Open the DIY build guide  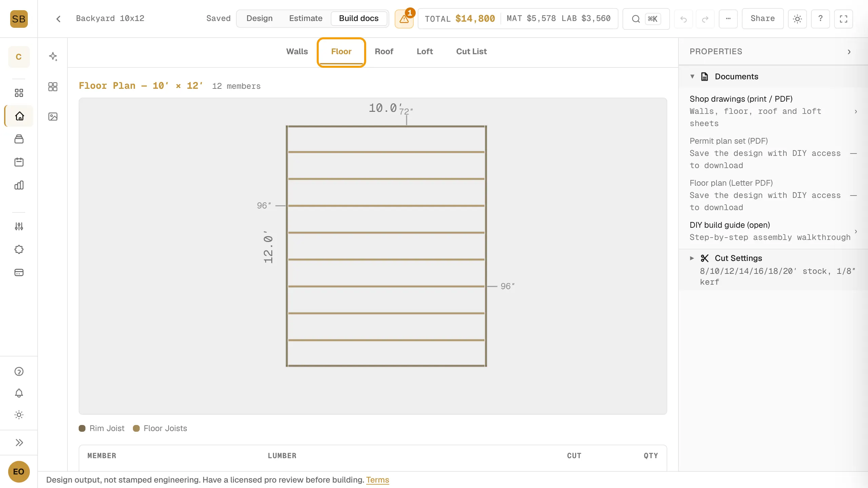[773, 231]
